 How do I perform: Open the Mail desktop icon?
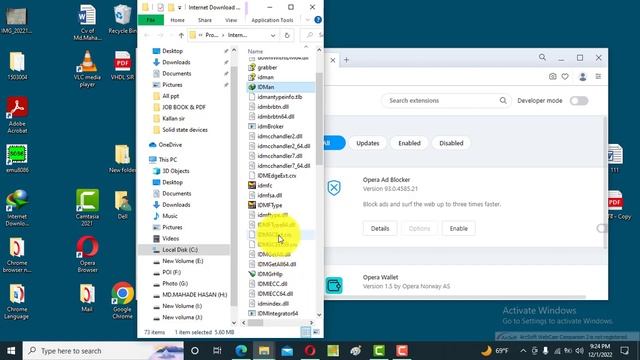(x=87, y=298)
